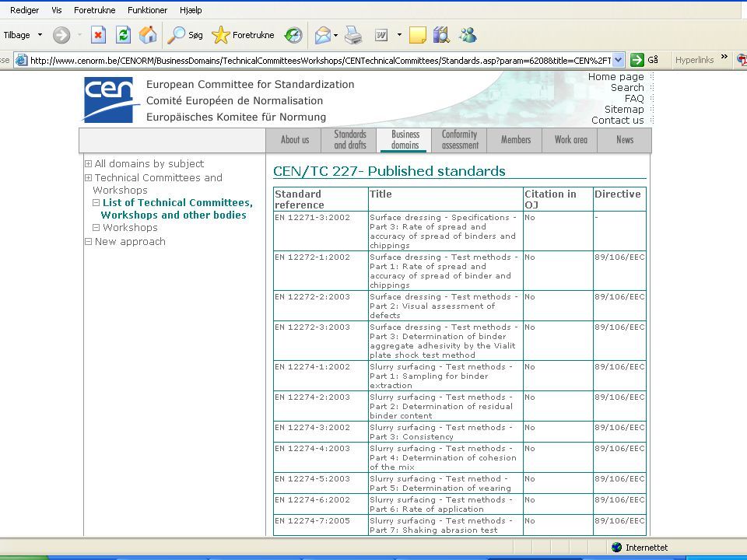The height and width of the screenshot is (560, 747).
Task: Click standard EN 12272-1:2002
Action: (x=313, y=257)
